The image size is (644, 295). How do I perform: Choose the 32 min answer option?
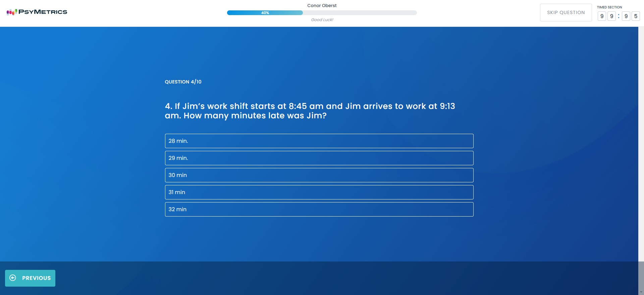pyautogui.click(x=319, y=210)
